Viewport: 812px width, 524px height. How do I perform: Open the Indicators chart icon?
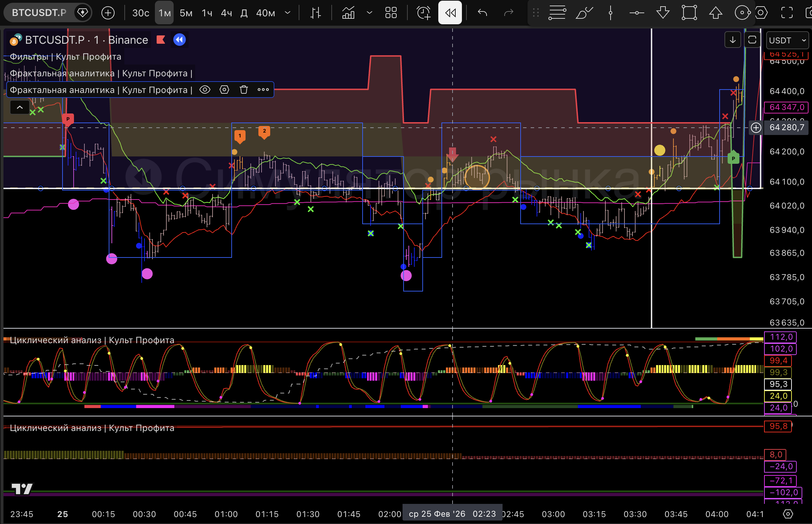(348, 13)
